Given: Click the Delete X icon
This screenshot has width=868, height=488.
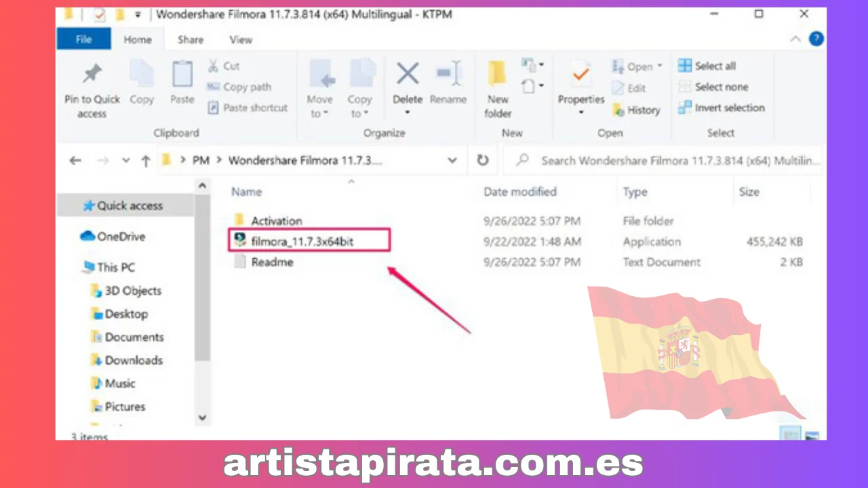Looking at the screenshot, I should [408, 73].
